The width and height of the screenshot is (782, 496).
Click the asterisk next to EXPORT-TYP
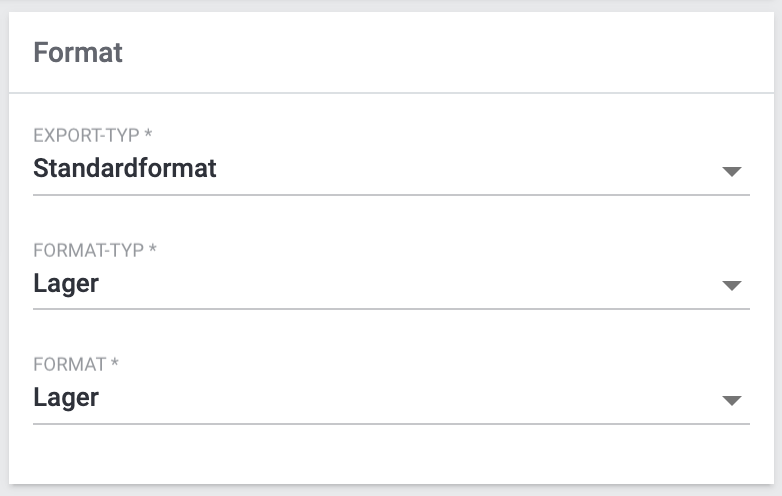pos(148,134)
